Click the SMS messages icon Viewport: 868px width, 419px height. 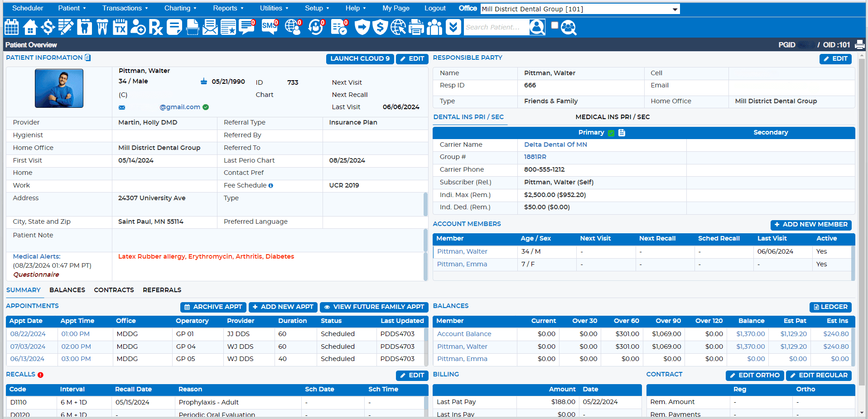[x=270, y=27]
